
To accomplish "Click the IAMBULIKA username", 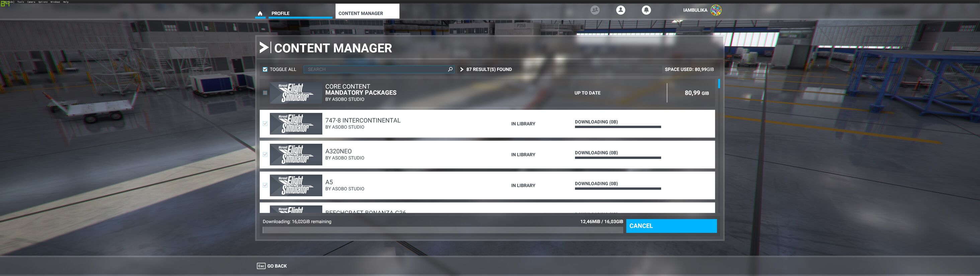I will click(x=695, y=10).
